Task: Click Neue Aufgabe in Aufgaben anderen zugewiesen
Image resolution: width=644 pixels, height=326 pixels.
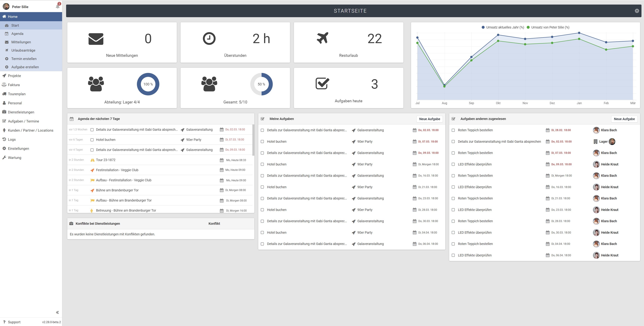Action: [624, 119]
